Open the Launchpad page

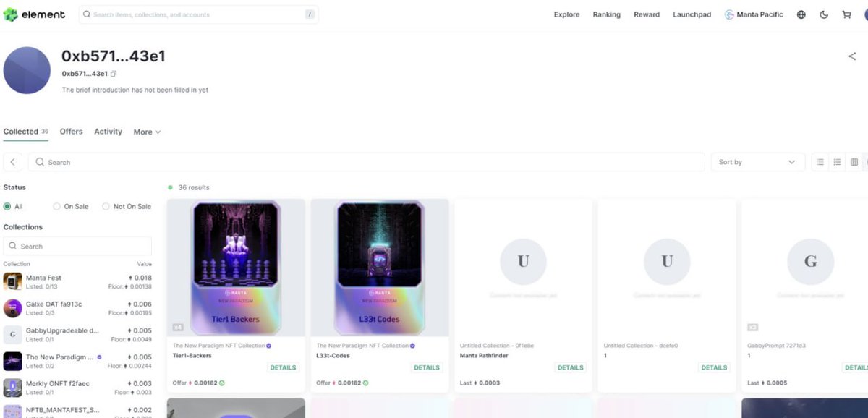click(x=692, y=14)
